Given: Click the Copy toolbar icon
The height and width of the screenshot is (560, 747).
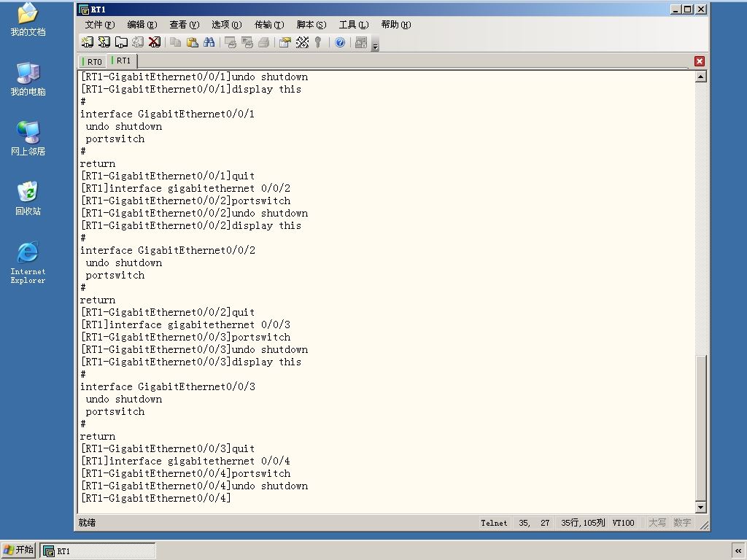Looking at the screenshot, I should pyautogui.click(x=175, y=42).
